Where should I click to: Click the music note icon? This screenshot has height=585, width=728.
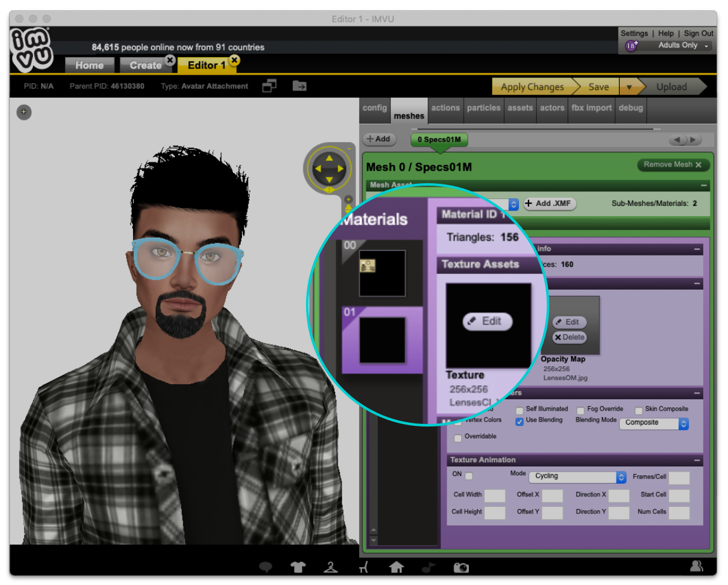pyautogui.click(x=428, y=567)
